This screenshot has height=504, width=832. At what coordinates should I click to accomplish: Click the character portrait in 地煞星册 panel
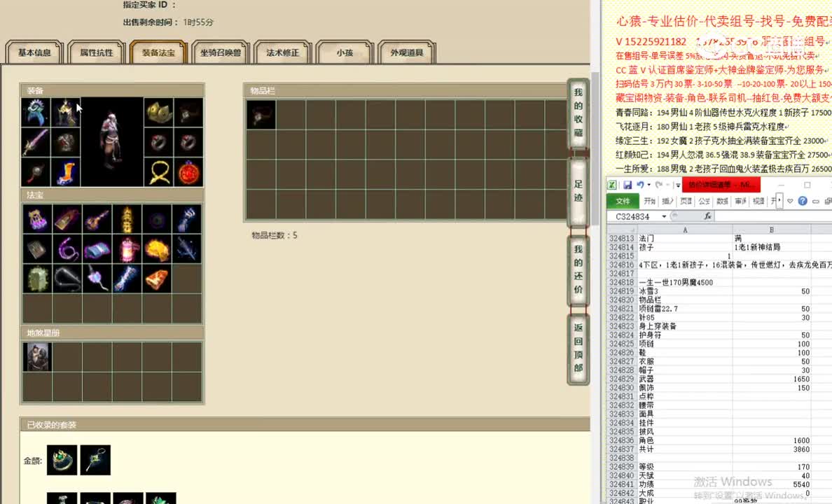tap(36, 356)
